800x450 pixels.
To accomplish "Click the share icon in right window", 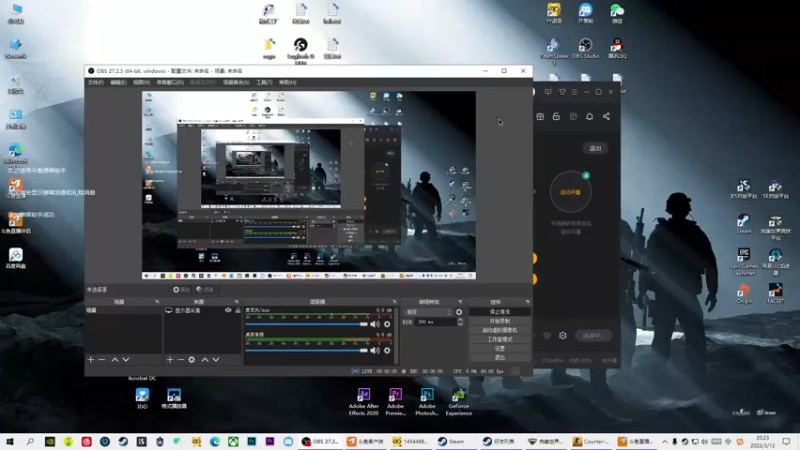I will point(606,116).
